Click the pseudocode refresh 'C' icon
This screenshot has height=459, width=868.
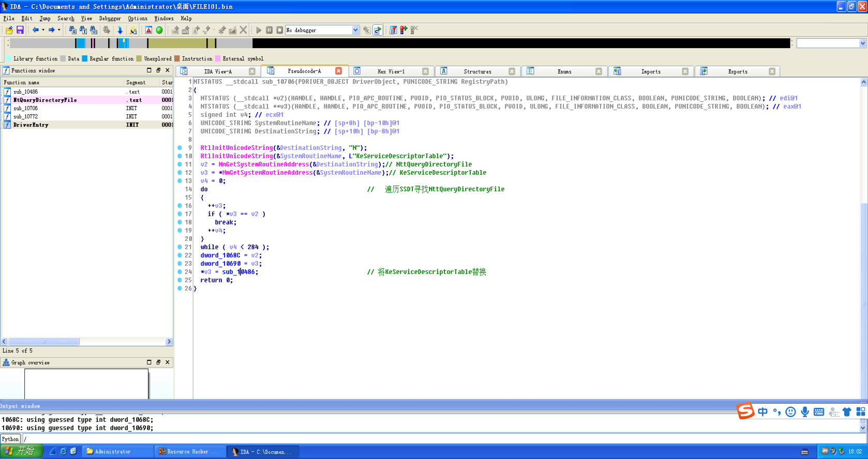378,30
